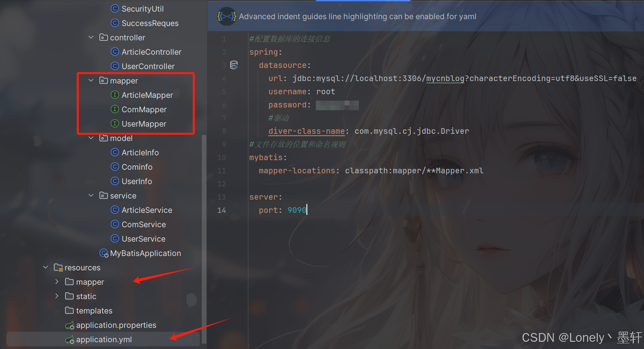Click the 'mapper-locations' key
This screenshot has height=349, width=644.
coord(297,171)
